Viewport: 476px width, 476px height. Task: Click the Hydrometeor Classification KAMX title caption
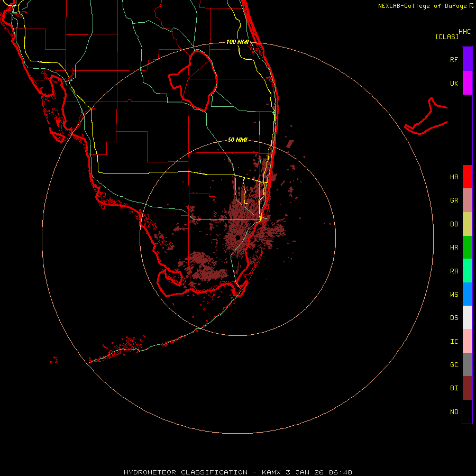pyautogui.click(x=237, y=472)
